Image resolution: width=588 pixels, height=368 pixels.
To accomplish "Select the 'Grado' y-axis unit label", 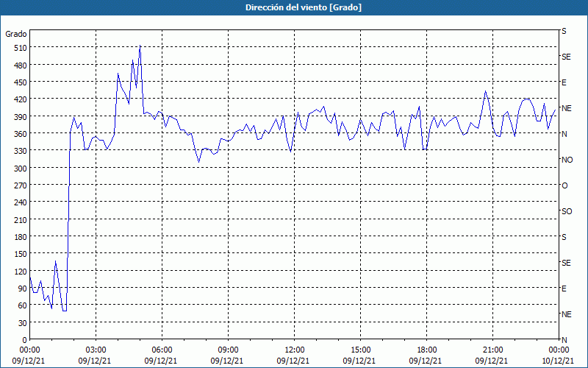I will (x=16, y=34).
